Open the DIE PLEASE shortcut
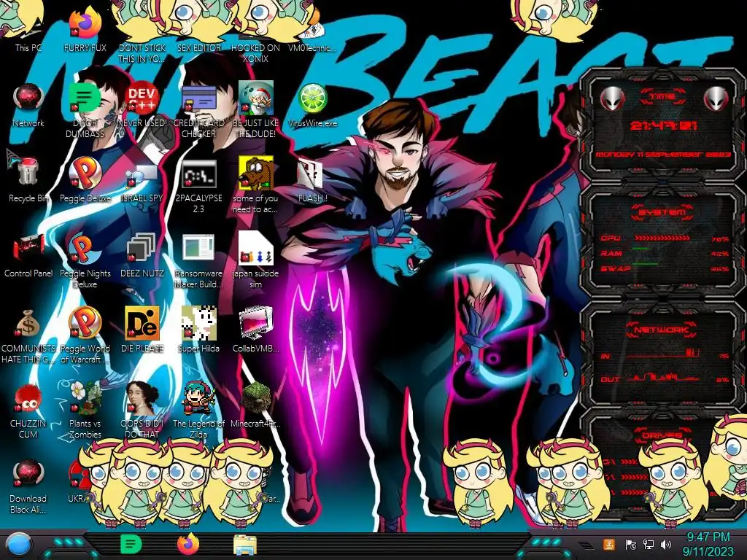Viewport: 747px width, 560px height. click(142, 324)
